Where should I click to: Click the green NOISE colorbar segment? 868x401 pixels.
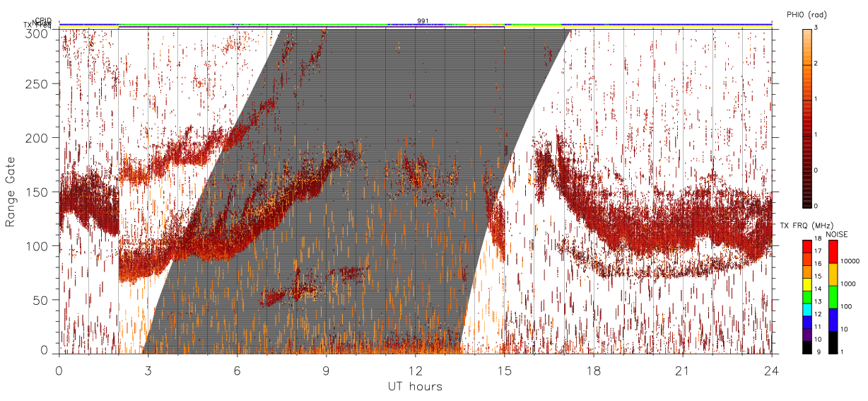click(833, 297)
